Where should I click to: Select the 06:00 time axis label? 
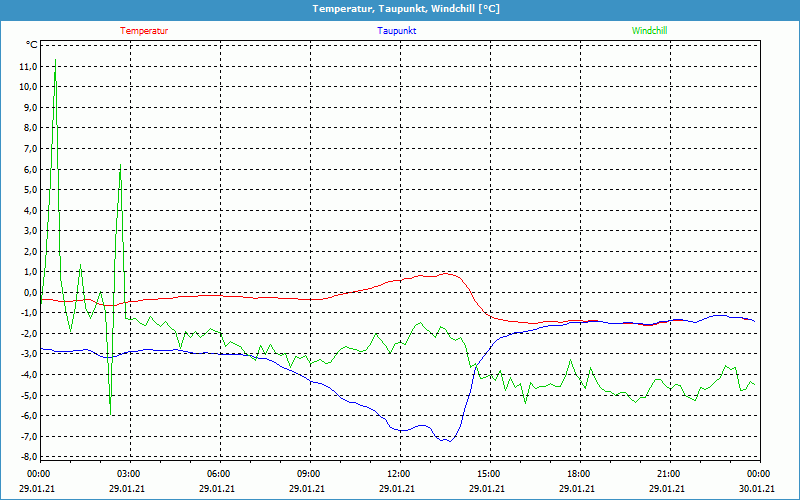point(219,474)
